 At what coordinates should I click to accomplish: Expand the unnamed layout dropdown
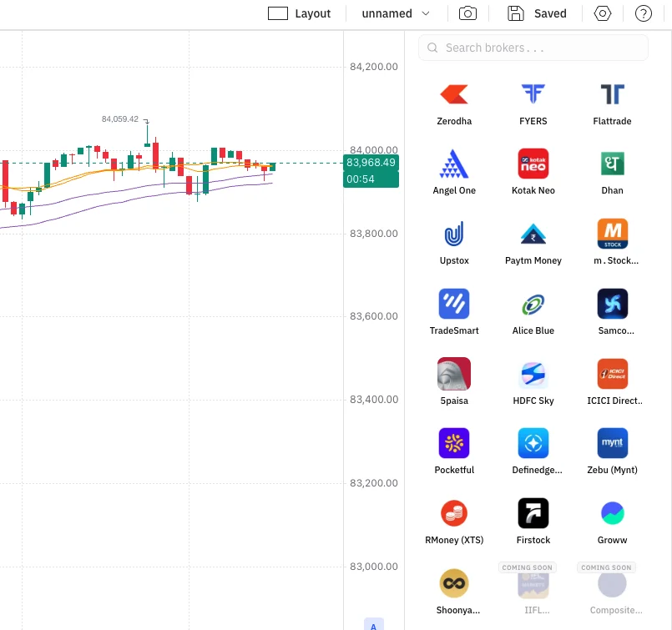pos(396,13)
